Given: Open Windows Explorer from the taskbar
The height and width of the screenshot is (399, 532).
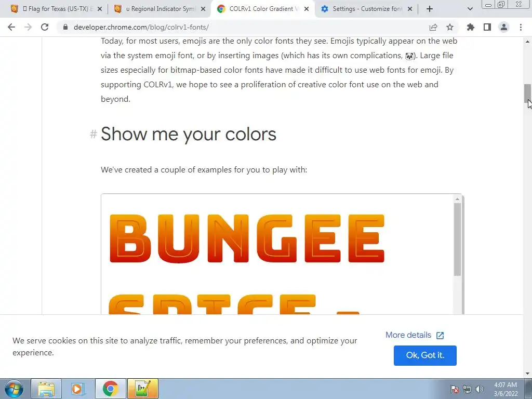Looking at the screenshot, I should click(x=46, y=389).
